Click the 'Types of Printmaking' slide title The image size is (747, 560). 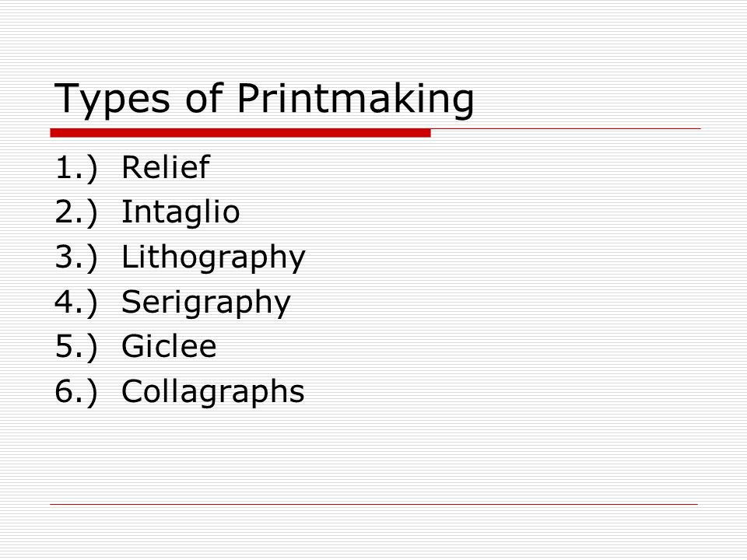pyautogui.click(x=264, y=99)
